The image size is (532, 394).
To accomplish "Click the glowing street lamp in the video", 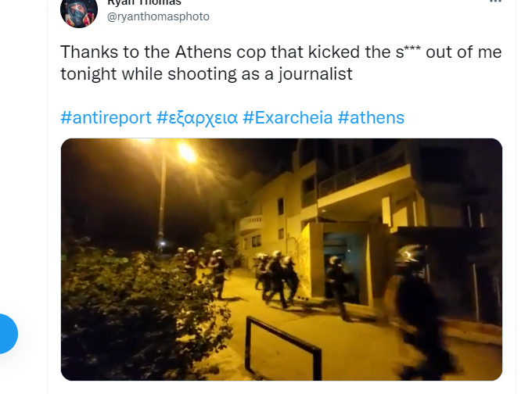I will (x=187, y=152).
